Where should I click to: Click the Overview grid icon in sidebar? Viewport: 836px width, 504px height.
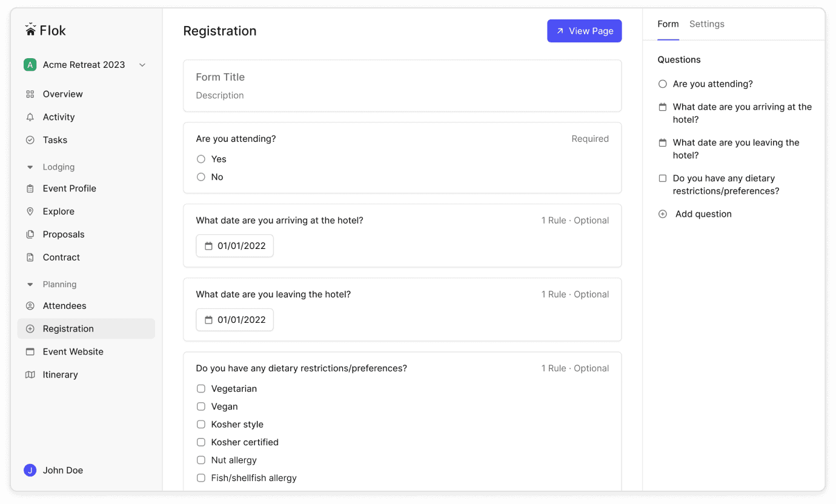tap(30, 94)
